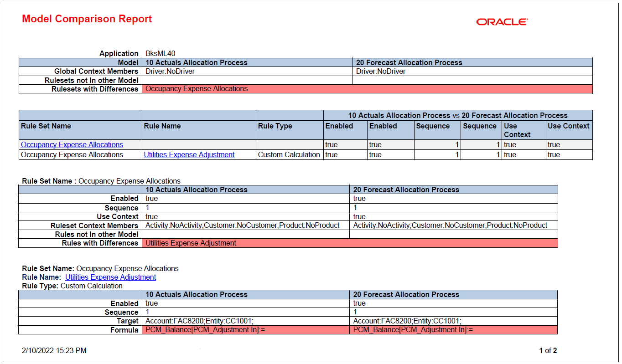The image size is (622, 364).
Task: Open Utilities Expense Adjustment link in table
Action: tap(189, 154)
